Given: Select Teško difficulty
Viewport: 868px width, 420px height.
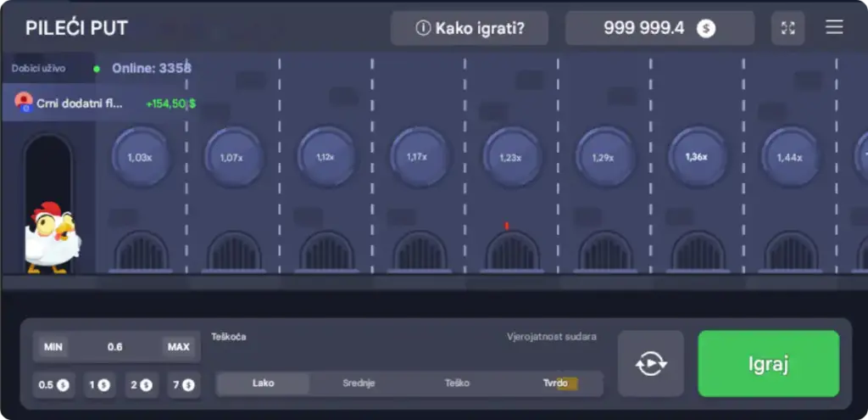Looking at the screenshot, I should pos(457,384).
